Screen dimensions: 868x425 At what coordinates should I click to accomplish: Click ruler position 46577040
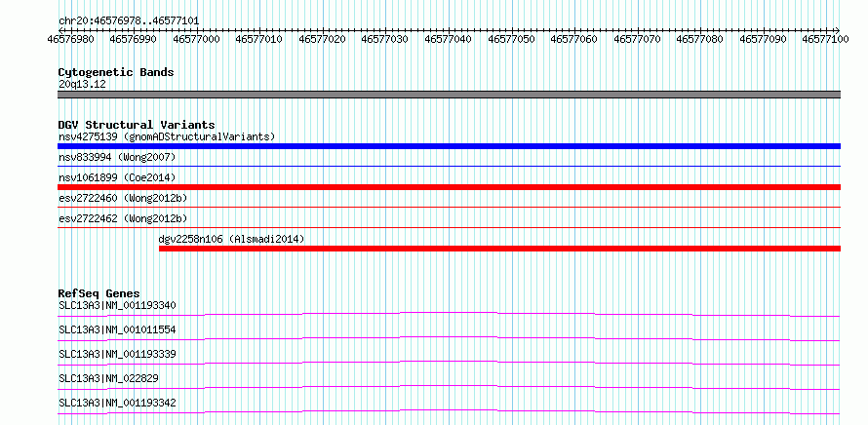449,39
